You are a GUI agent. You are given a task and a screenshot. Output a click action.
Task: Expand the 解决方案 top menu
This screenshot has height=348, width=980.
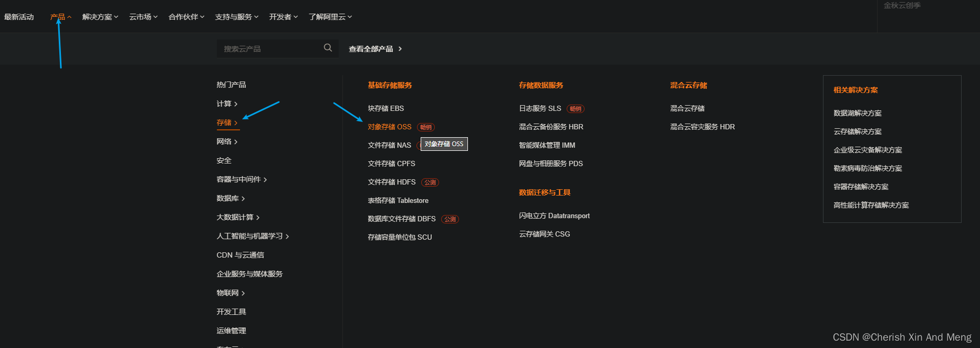[100, 17]
